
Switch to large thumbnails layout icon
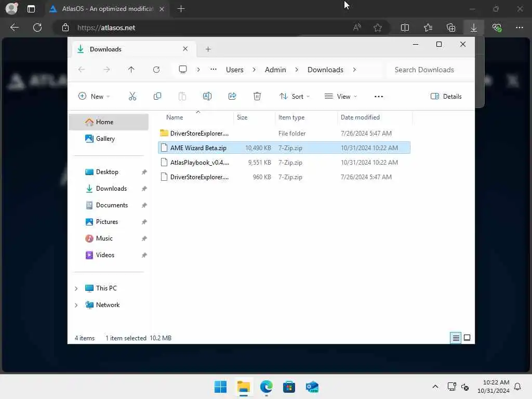tap(467, 338)
